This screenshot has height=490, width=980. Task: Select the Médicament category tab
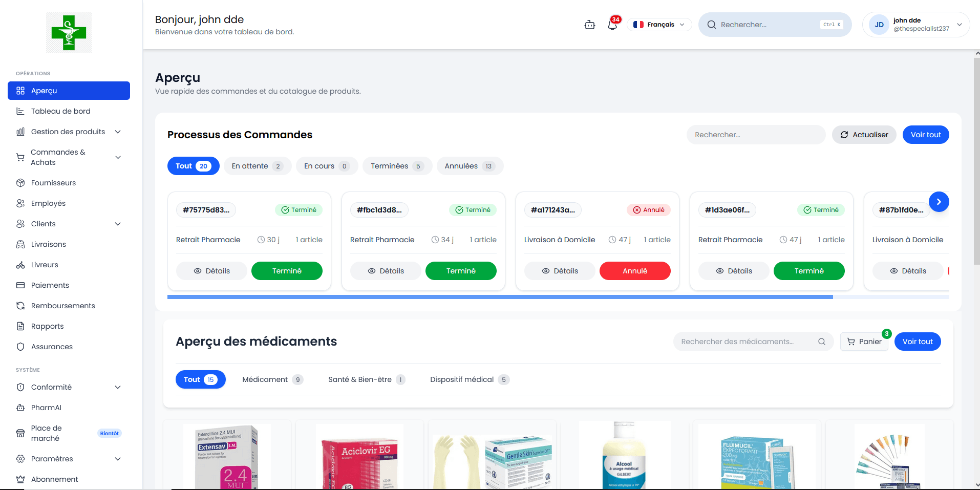point(272,379)
